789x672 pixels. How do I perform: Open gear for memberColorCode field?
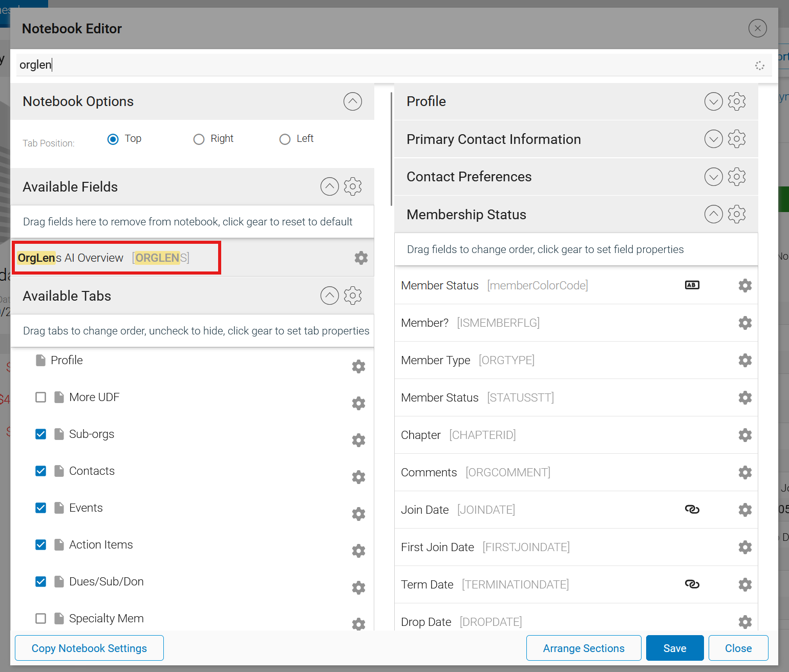pyautogui.click(x=745, y=285)
